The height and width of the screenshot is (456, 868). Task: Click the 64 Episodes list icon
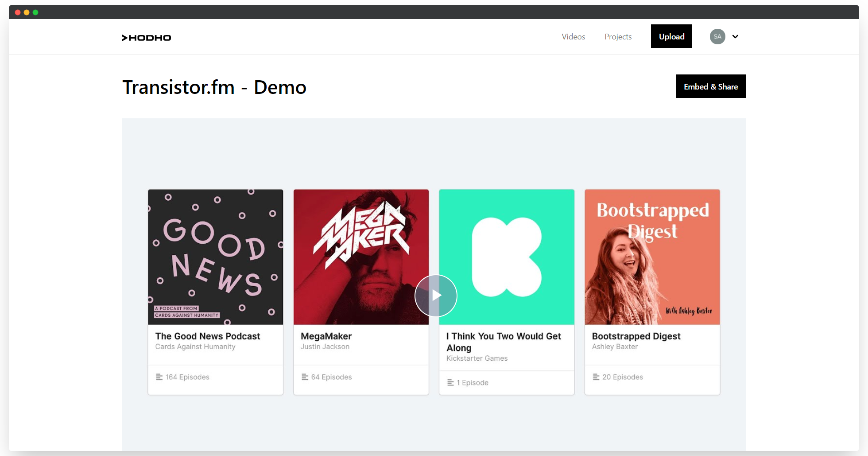305,377
